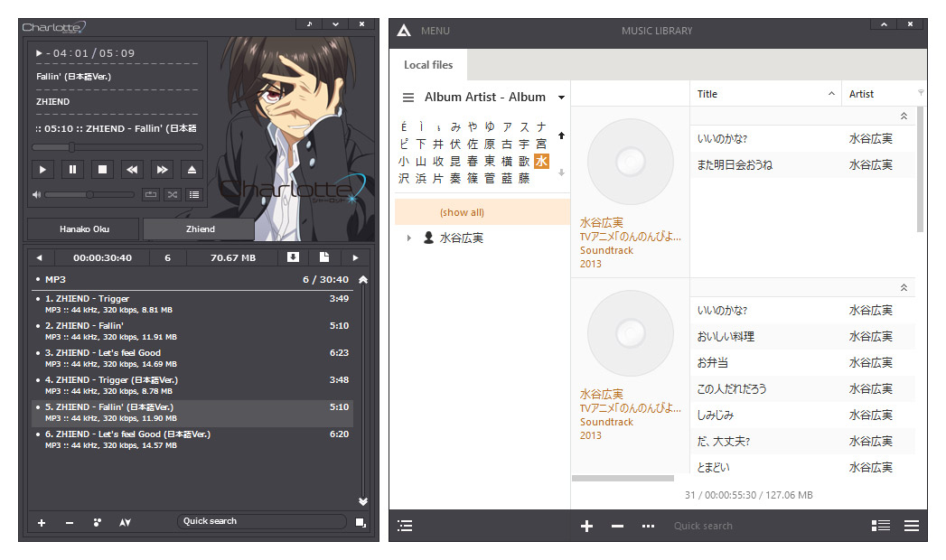This screenshot has width=946, height=560.
Task: Select the highlighted 水 letter filter
Action: coord(542,161)
